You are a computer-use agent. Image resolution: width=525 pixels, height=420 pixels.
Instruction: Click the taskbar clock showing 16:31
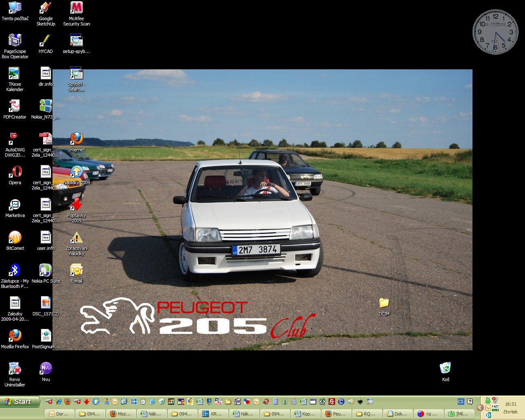tap(511, 404)
